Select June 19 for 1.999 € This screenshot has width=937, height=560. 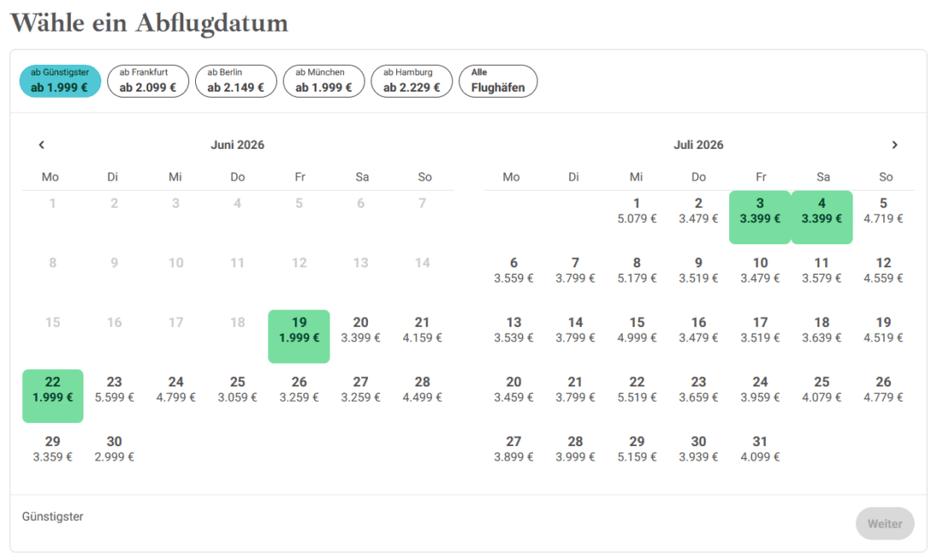pos(299,336)
